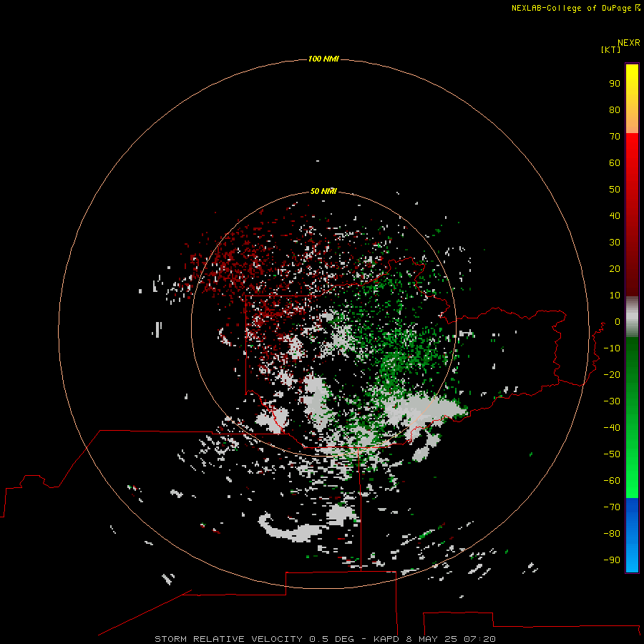This screenshot has width=644, height=644.
Task: Select the positive 20 knot scale label
Action: [x=615, y=269]
